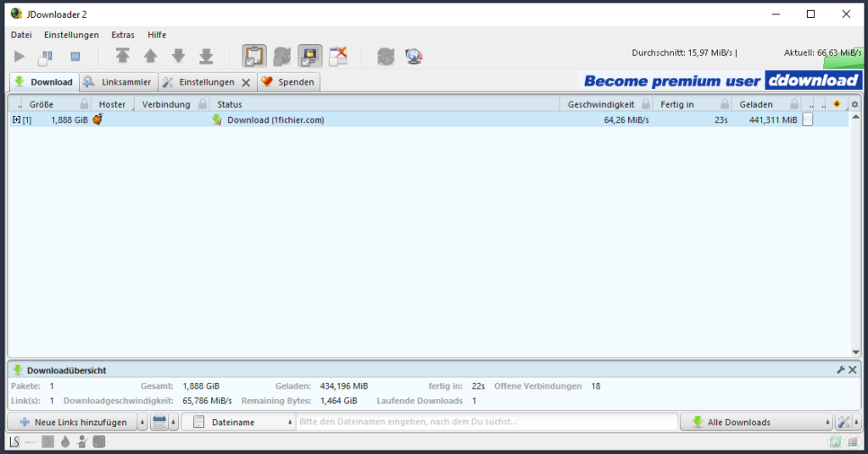Toggle the checkbox in the download row
This screenshot has height=454, width=868.
click(x=808, y=119)
